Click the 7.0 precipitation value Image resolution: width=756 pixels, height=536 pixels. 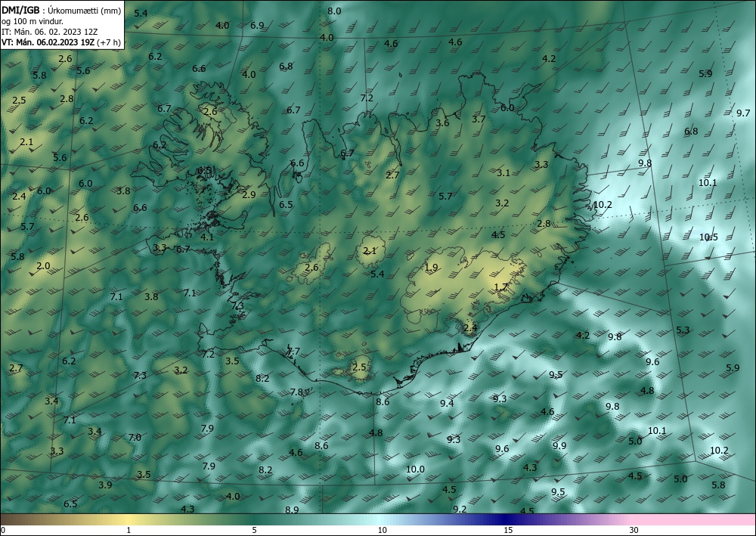(x=135, y=437)
